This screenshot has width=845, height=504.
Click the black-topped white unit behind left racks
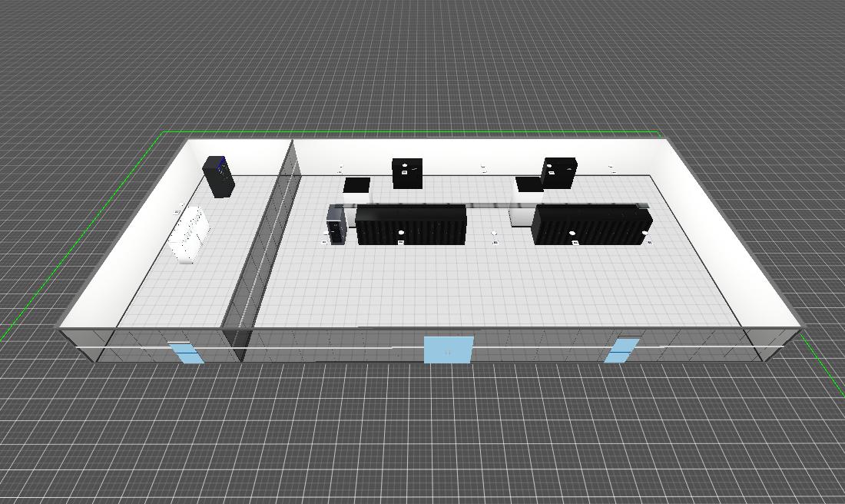click(356, 187)
